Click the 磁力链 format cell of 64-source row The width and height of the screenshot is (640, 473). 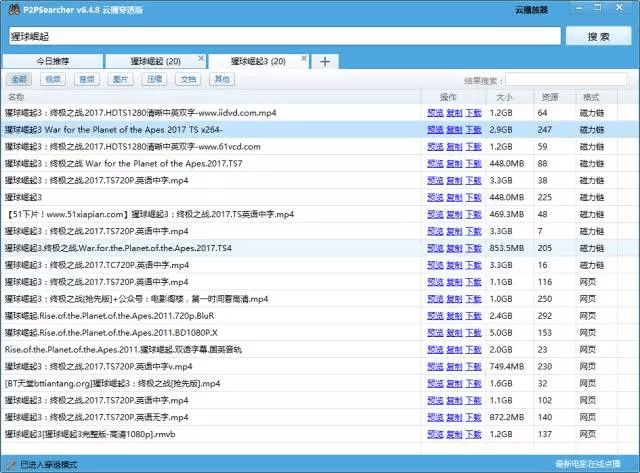[x=591, y=113]
